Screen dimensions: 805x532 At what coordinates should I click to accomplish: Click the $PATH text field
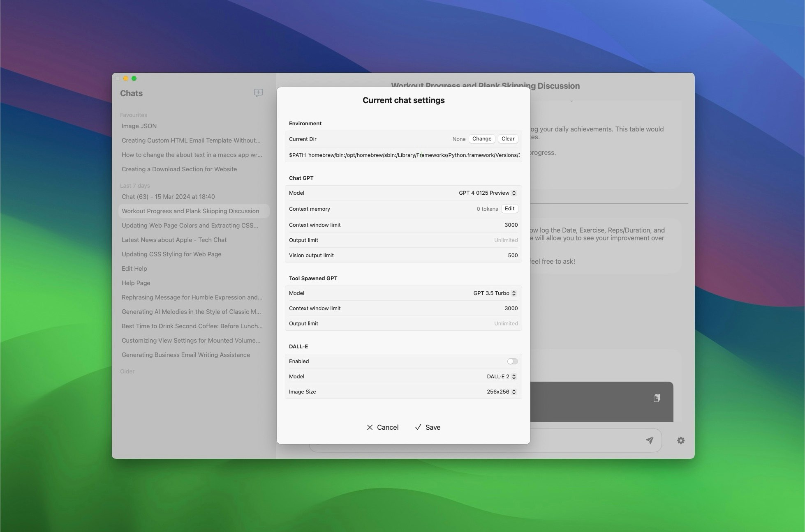pos(404,155)
